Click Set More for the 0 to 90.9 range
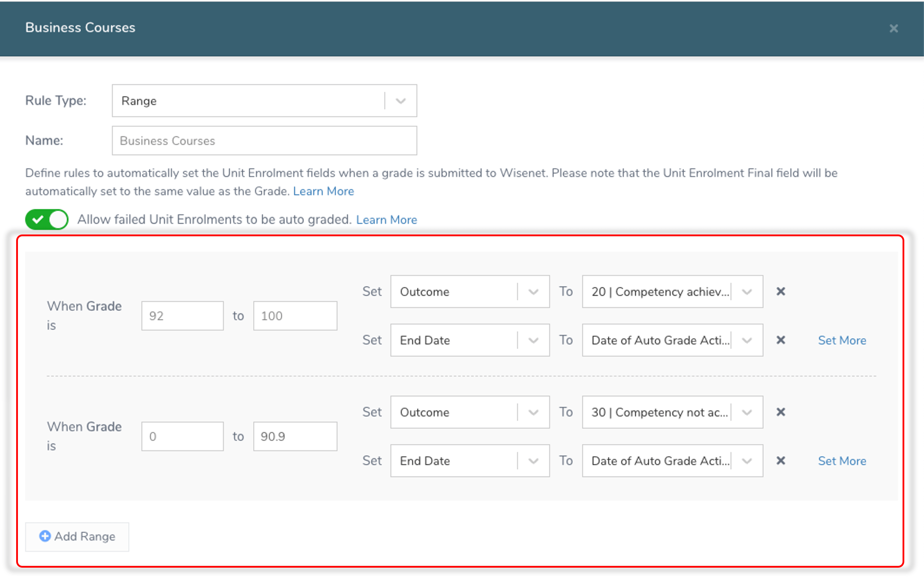Image resolution: width=924 pixels, height=577 pixels. [842, 461]
